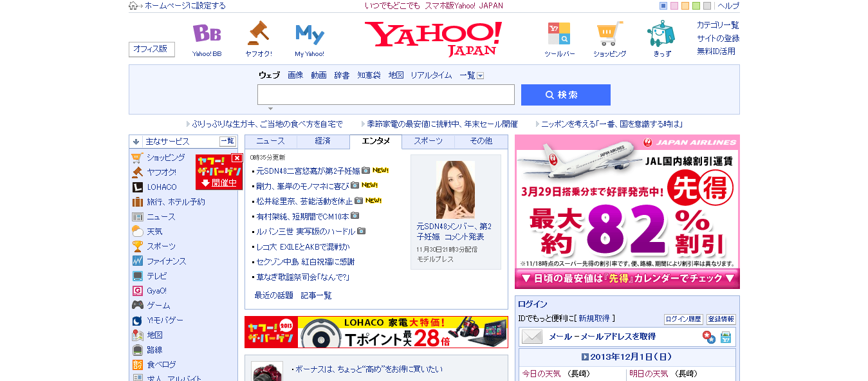Open the Toolbar (ツールバー) icon
Image resolution: width=868 pixels, height=381 pixels.
click(x=559, y=33)
